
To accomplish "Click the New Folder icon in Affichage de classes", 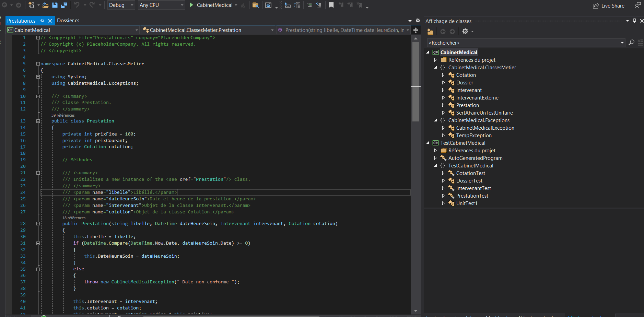I will tap(430, 32).
